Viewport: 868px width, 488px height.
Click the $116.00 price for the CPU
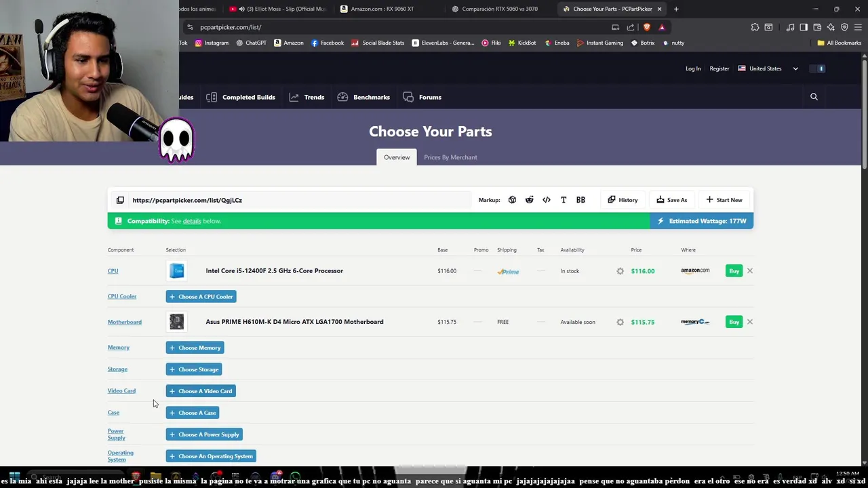coord(643,271)
